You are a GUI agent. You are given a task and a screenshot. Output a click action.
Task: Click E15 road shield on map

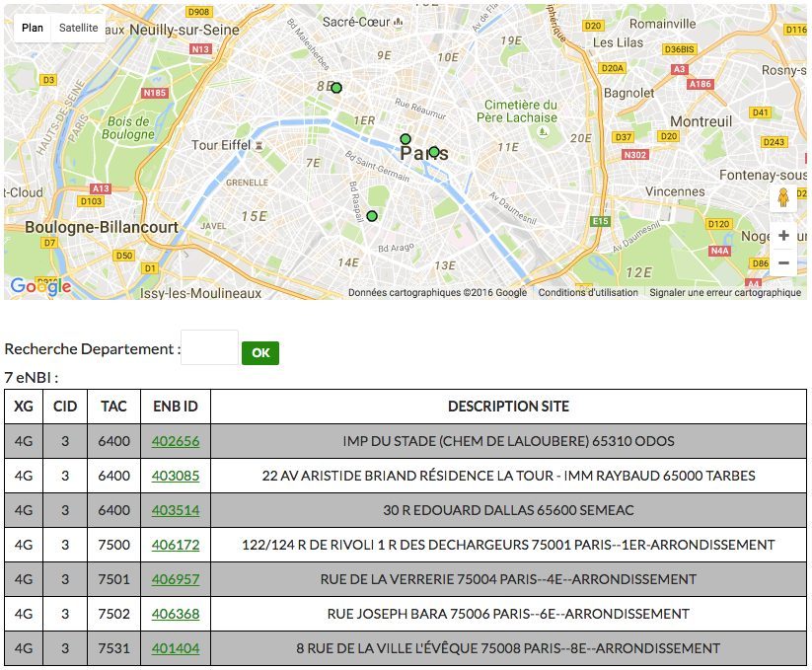600,221
